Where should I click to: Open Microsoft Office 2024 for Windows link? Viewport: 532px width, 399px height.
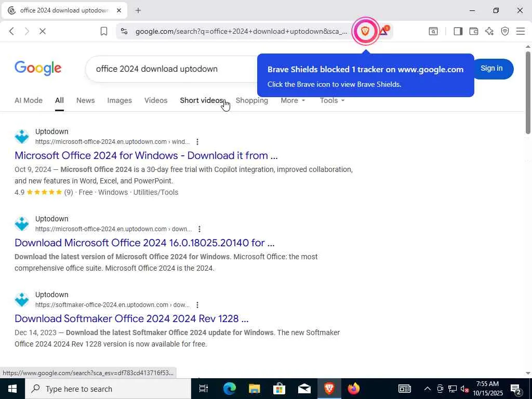(x=146, y=155)
